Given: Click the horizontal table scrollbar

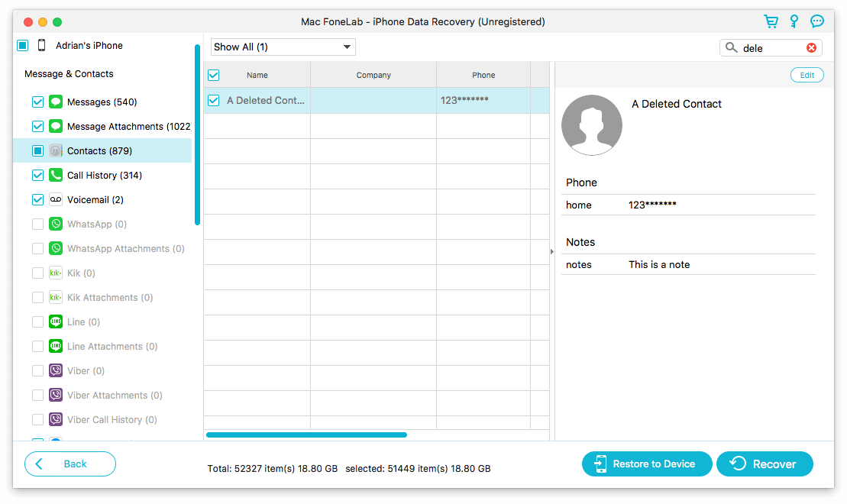Looking at the screenshot, I should (306, 435).
